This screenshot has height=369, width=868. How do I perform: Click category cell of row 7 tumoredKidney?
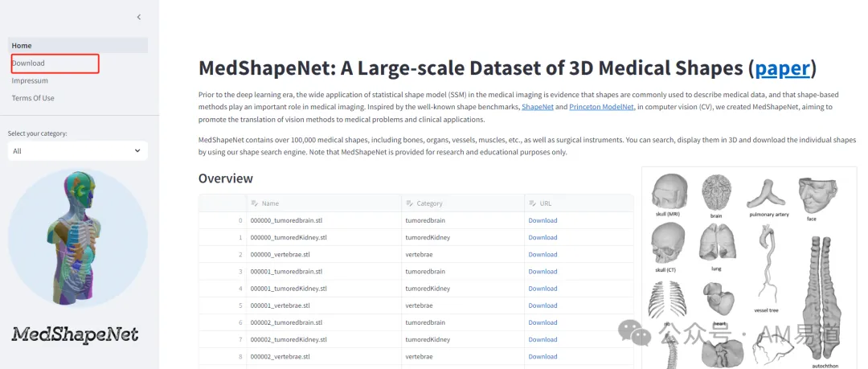(463, 339)
